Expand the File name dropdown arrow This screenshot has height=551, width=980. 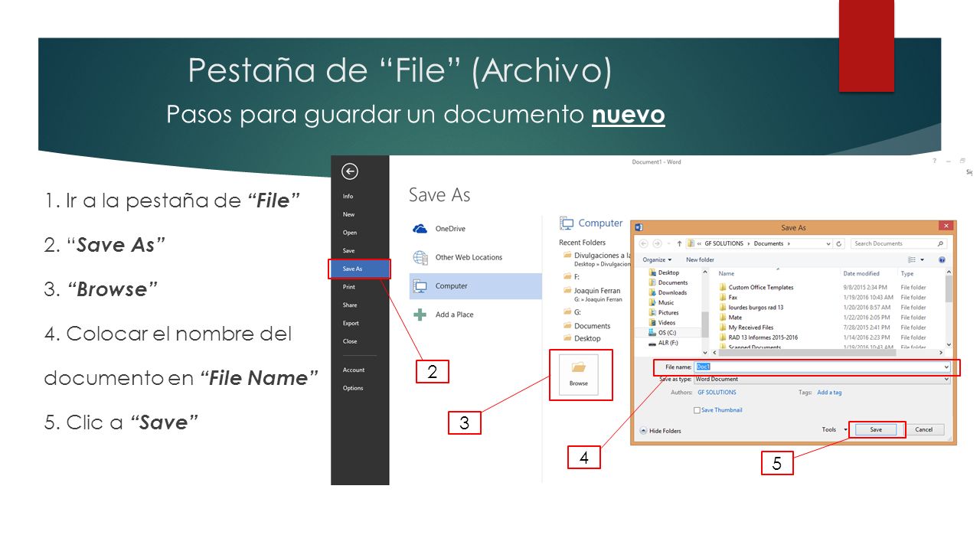pyautogui.click(x=946, y=367)
